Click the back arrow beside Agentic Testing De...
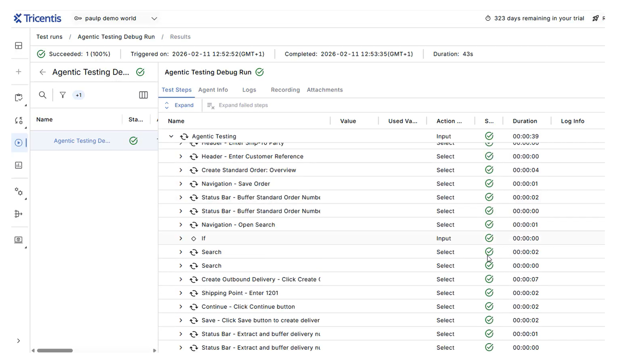Image resolution: width=618 pixels, height=364 pixels. coord(43,72)
